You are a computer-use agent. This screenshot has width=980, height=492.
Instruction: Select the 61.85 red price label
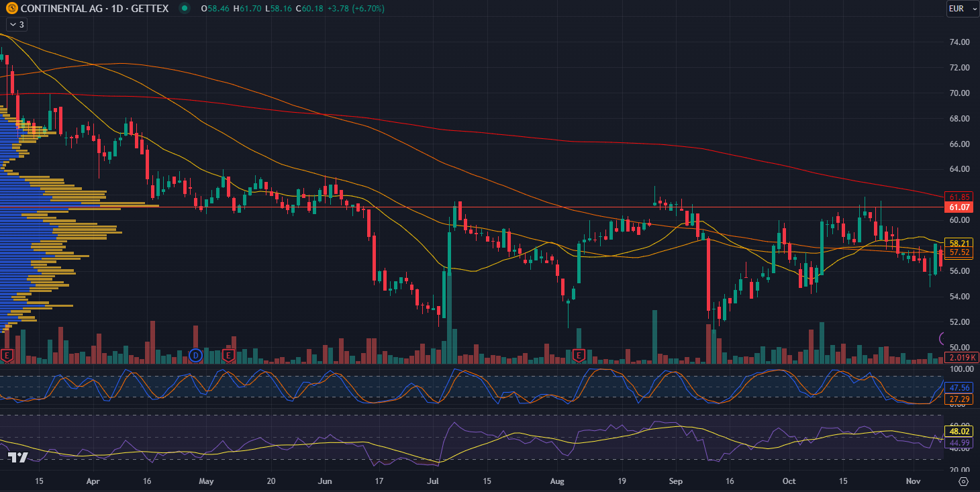point(957,197)
